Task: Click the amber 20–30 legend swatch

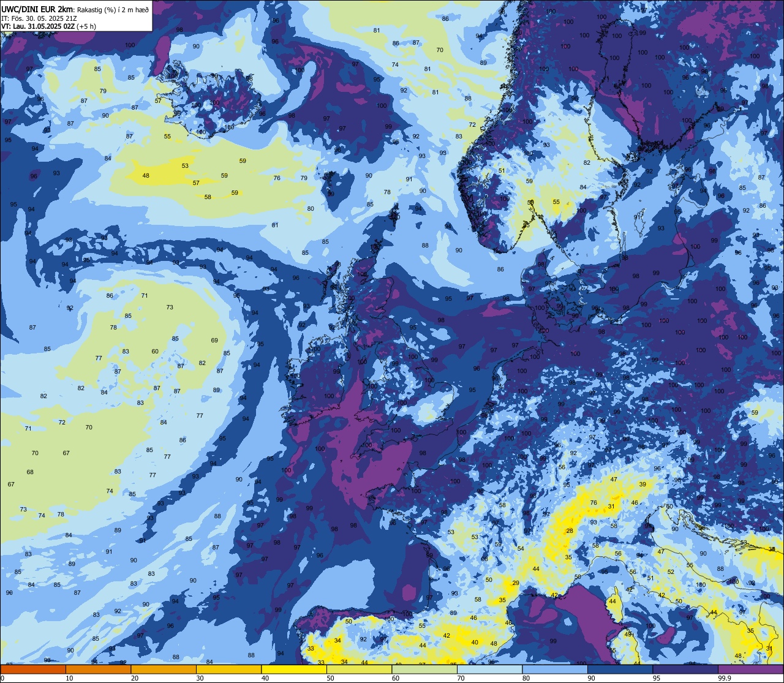Action: [x=164, y=670]
